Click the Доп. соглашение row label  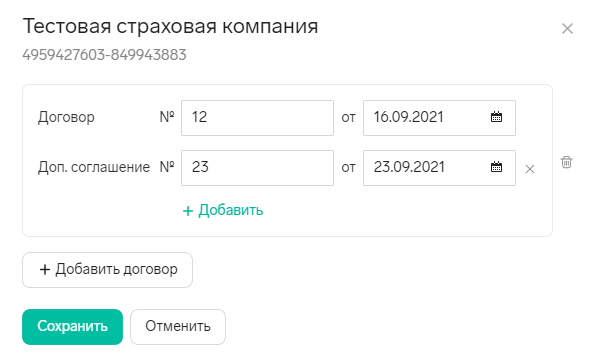[x=94, y=167]
